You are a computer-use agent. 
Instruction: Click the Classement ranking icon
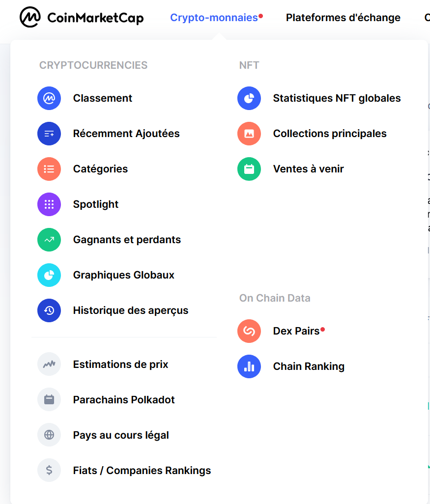49,98
